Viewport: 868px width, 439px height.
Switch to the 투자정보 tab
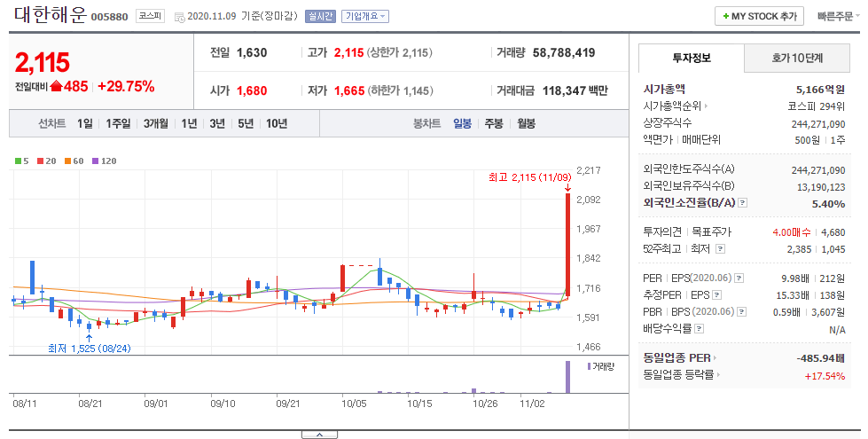pos(692,59)
